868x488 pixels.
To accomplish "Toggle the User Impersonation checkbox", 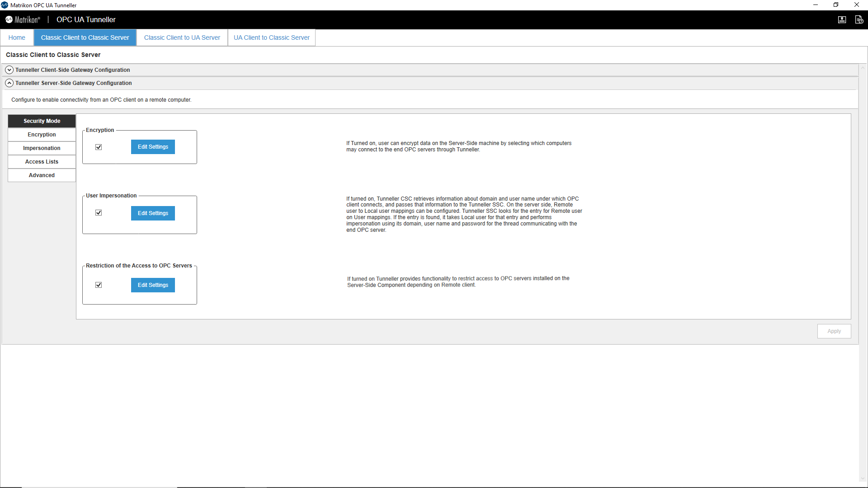I will (99, 213).
